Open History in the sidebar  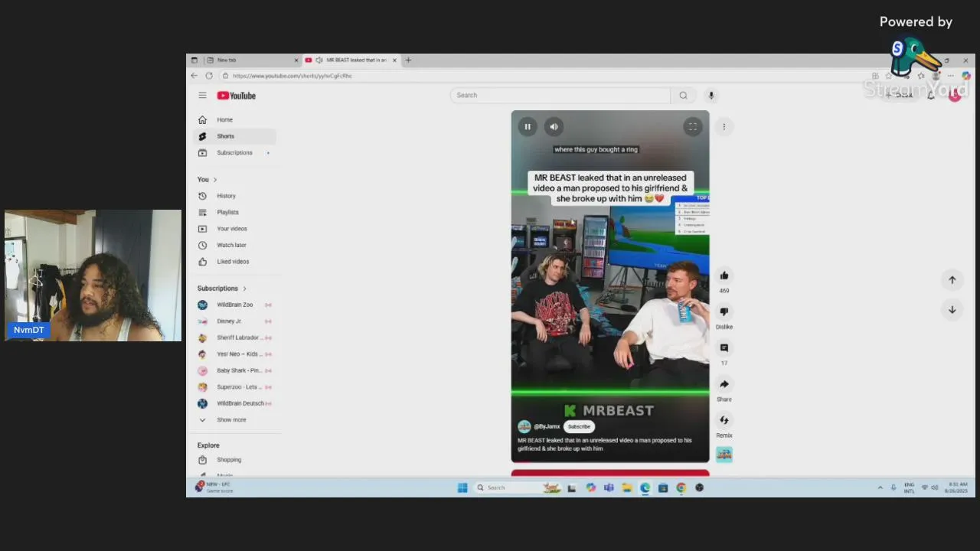coord(234,196)
